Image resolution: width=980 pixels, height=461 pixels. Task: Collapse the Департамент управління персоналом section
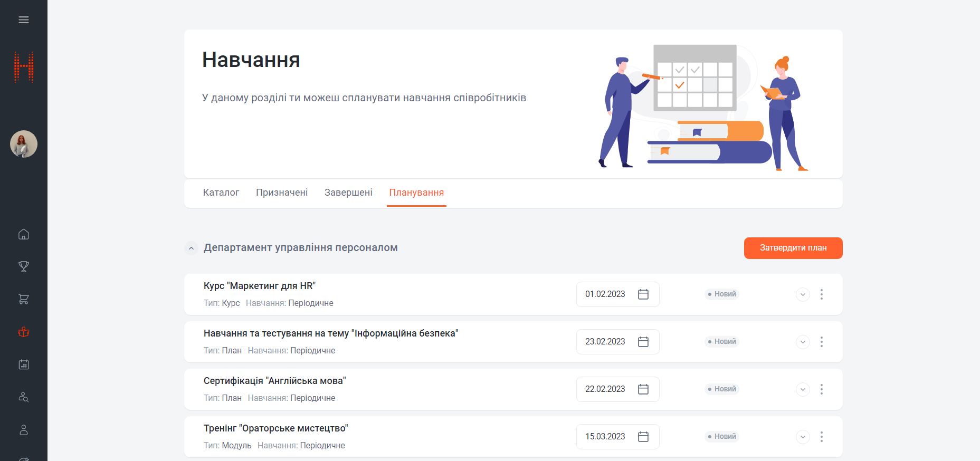[191, 248]
